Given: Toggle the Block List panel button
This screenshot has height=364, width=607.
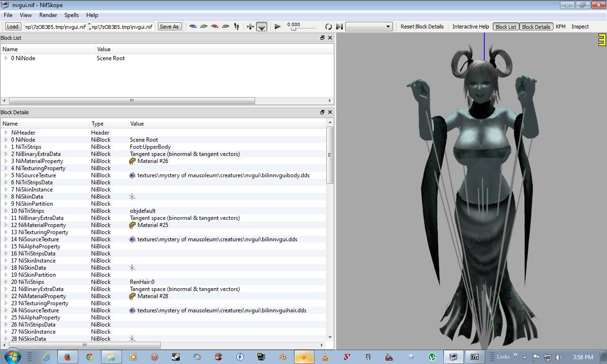Looking at the screenshot, I should pos(506,27).
